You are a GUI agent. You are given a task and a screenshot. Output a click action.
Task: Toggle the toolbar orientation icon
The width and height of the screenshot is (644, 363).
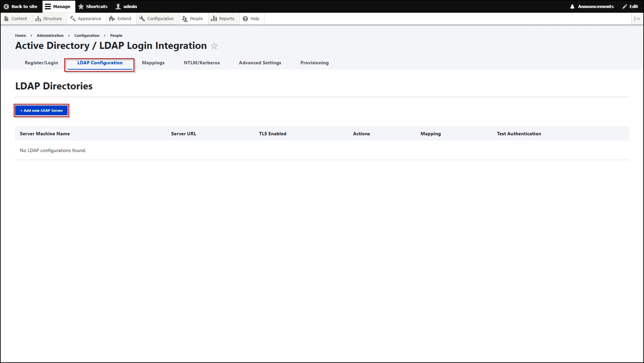tap(637, 18)
